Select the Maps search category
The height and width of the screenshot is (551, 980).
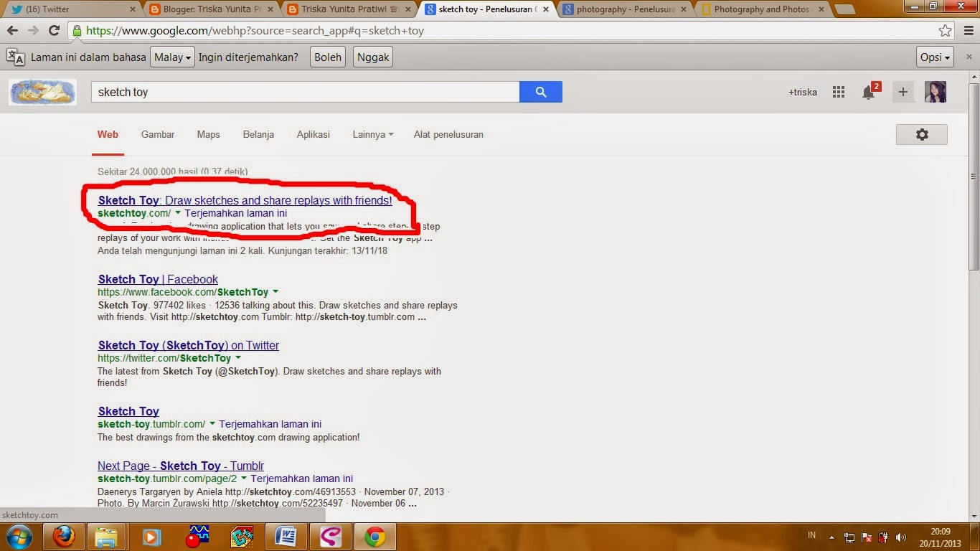pyautogui.click(x=209, y=134)
